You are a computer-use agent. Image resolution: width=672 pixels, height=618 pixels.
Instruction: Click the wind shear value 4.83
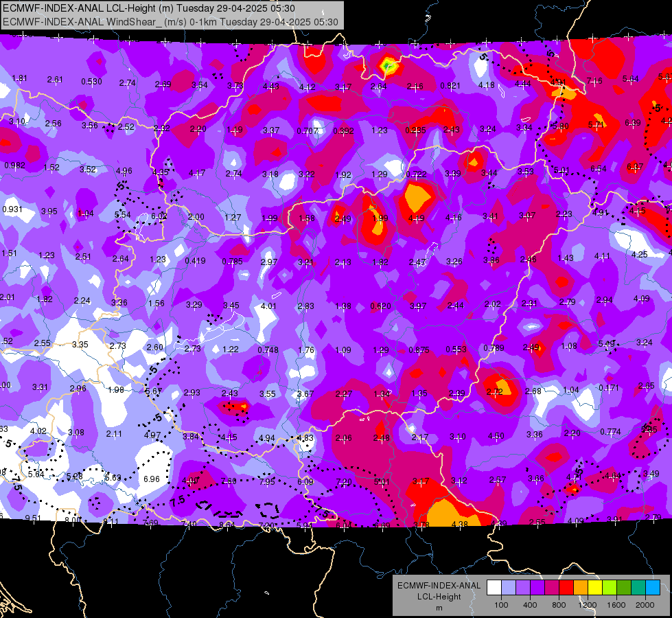tap(305, 438)
